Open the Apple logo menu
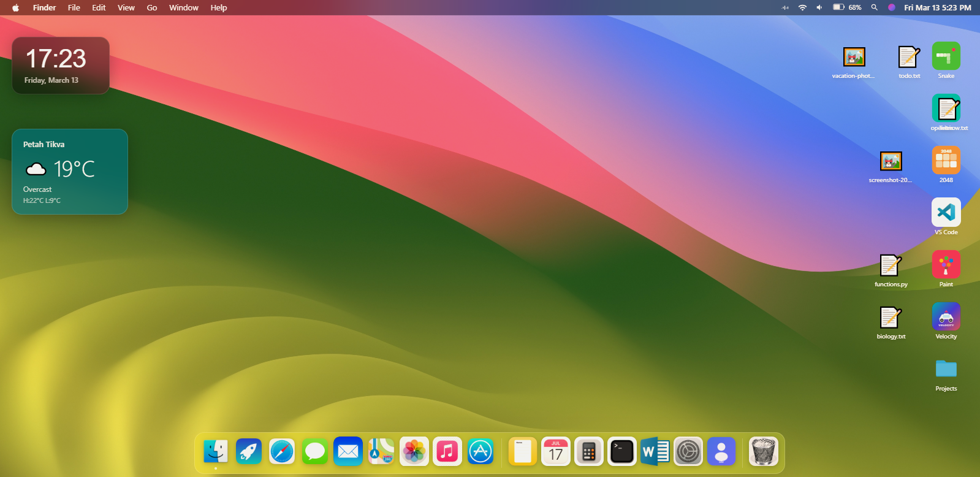Image resolution: width=980 pixels, height=477 pixels. tap(15, 7)
